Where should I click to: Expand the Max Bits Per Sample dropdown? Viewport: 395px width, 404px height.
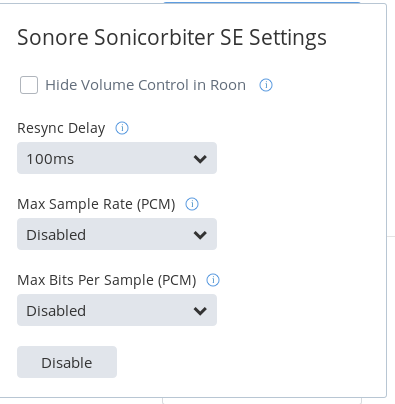[x=117, y=310]
